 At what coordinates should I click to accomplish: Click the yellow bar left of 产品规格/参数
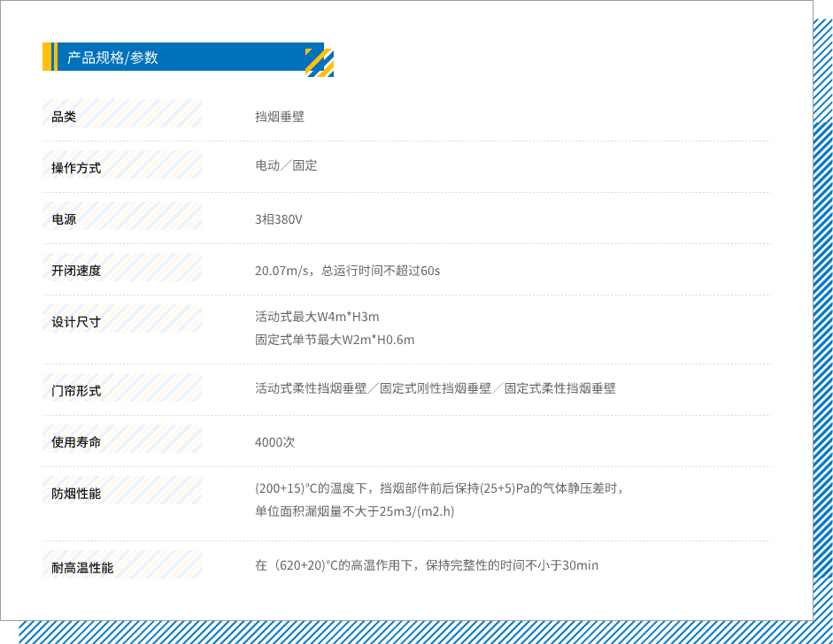(49, 57)
